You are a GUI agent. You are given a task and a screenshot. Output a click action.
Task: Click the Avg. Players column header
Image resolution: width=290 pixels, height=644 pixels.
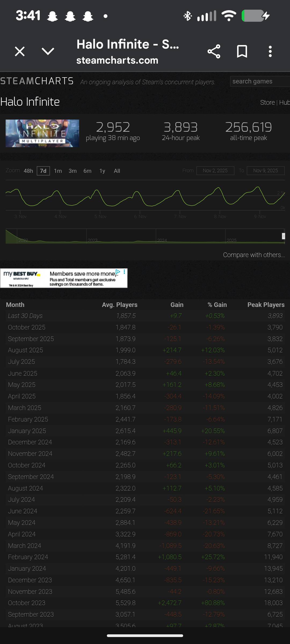coord(119,305)
